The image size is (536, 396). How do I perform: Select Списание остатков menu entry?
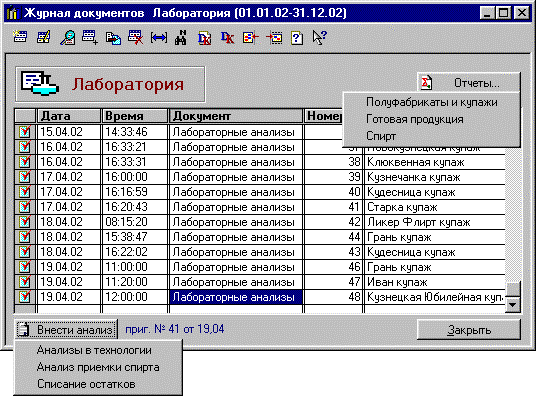point(98,384)
